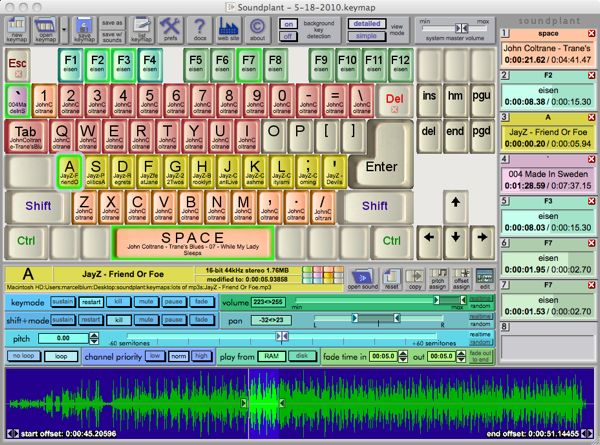Copy the key's sound settings
This screenshot has width=600, height=445.
tap(415, 279)
